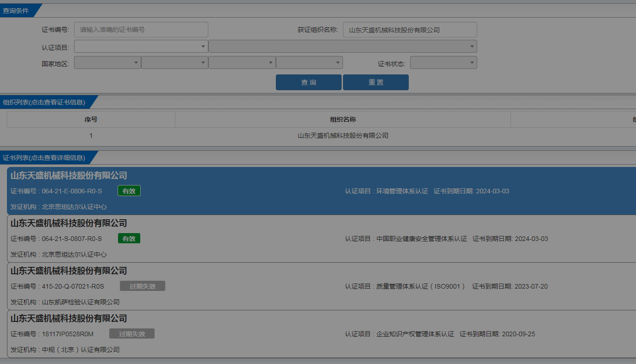Click 有效 badge on occupational health certificate
This screenshot has height=364, width=636.
pos(129,239)
